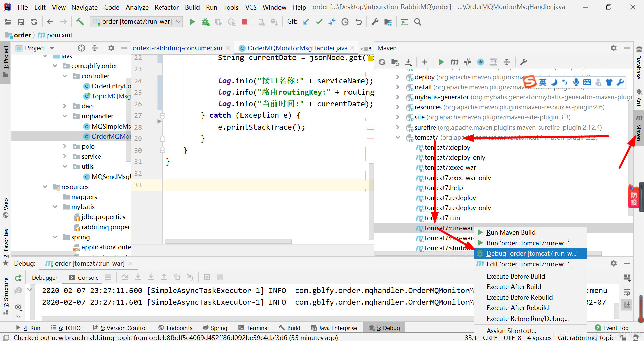Click Execute Maven Goal m icon
644x341 pixels.
(454, 62)
